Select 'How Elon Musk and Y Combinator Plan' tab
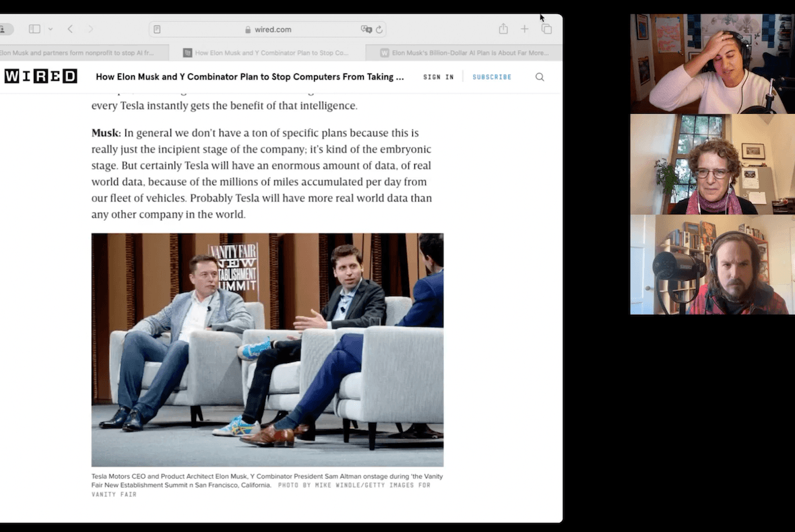The width and height of the screenshot is (795, 532). [267, 53]
